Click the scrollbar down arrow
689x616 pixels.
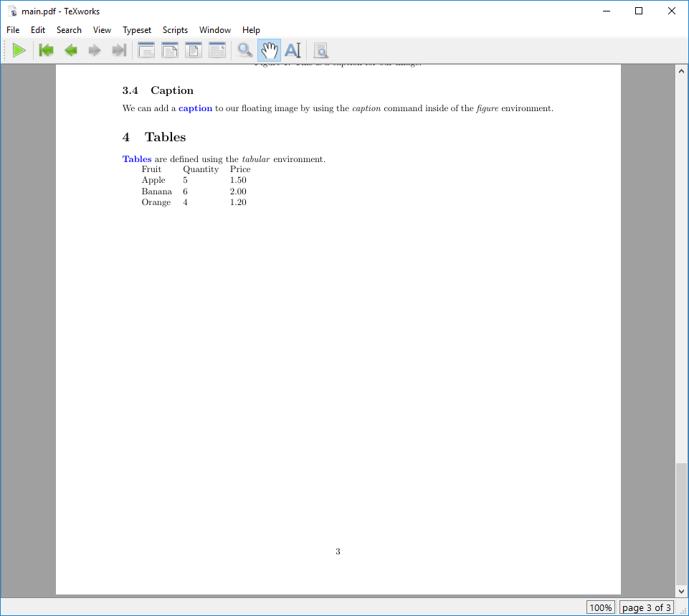pyautogui.click(x=680, y=591)
